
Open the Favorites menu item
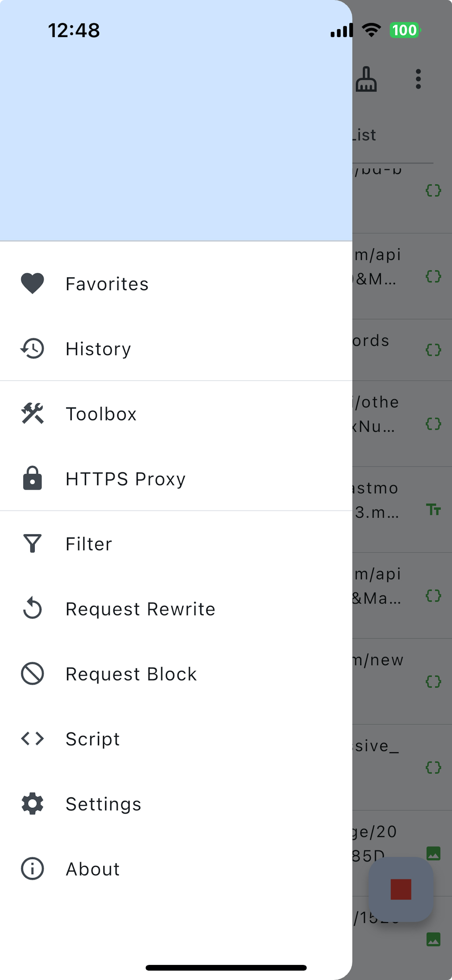pos(107,284)
